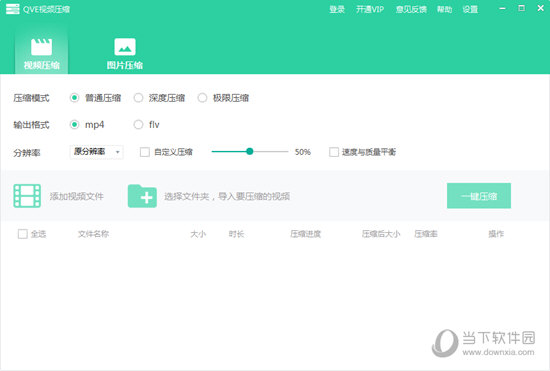Switch to the 图片压缩 picture icon
The width and height of the screenshot is (550, 371).
125,47
